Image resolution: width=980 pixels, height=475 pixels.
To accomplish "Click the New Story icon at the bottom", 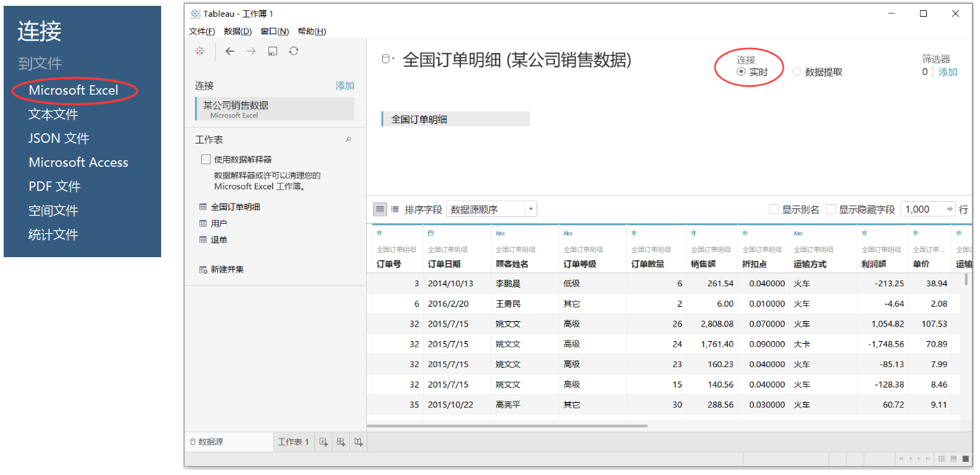I will pyautogui.click(x=358, y=441).
